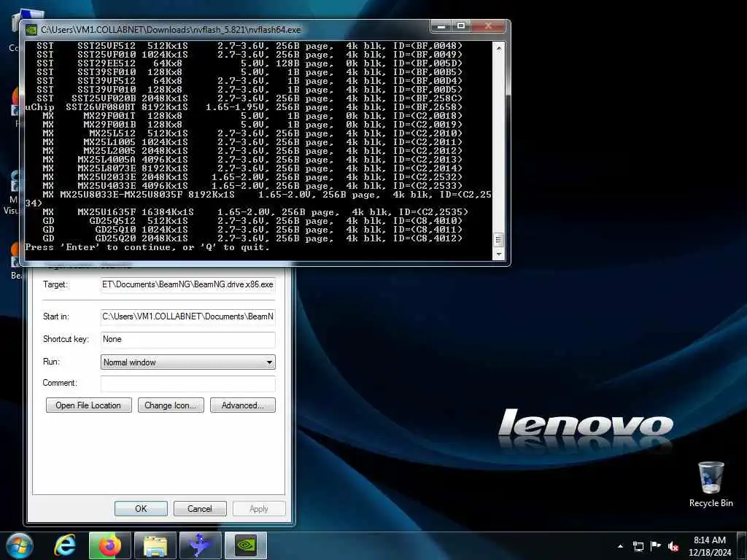Open Firefox from the taskbar
747x560 pixels.
[109, 545]
